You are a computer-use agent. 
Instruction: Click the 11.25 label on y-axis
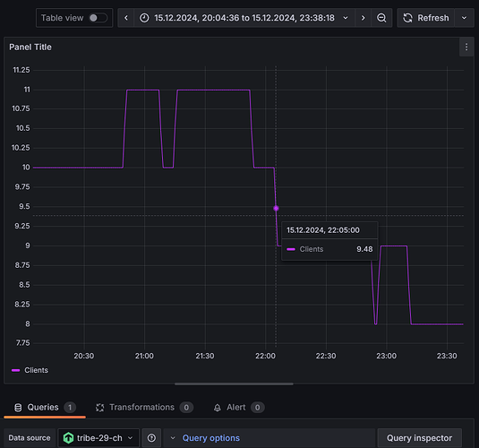[x=21, y=70]
